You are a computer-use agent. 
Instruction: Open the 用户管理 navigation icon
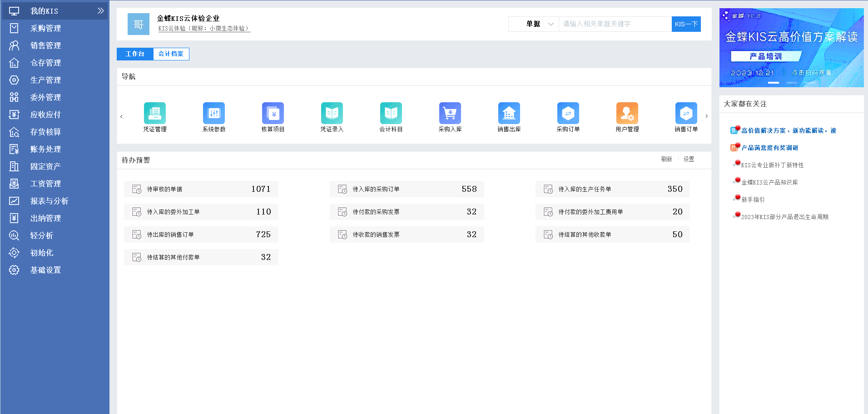tap(627, 113)
